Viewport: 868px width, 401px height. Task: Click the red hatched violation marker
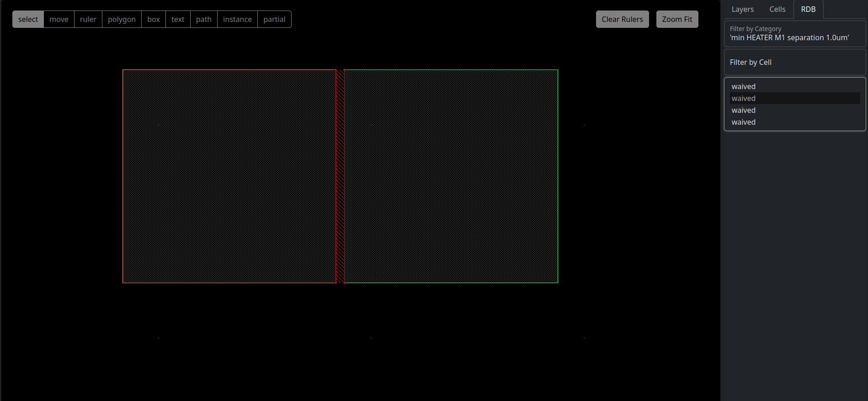340,176
